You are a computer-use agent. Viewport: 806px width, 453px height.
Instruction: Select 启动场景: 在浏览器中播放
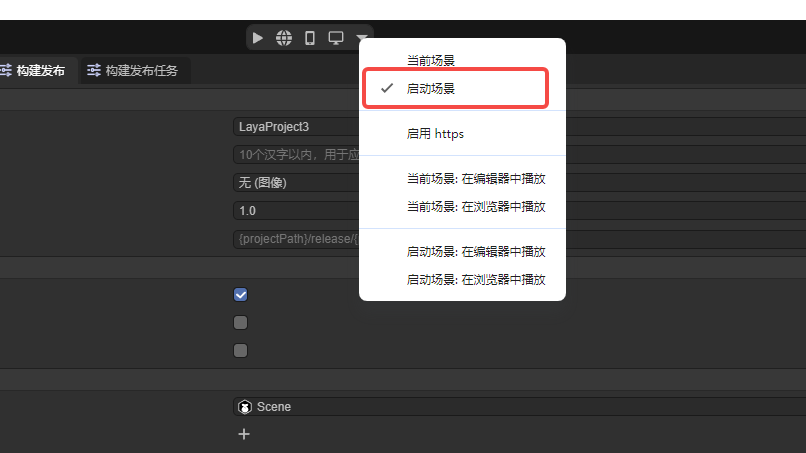(x=475, y=279)
